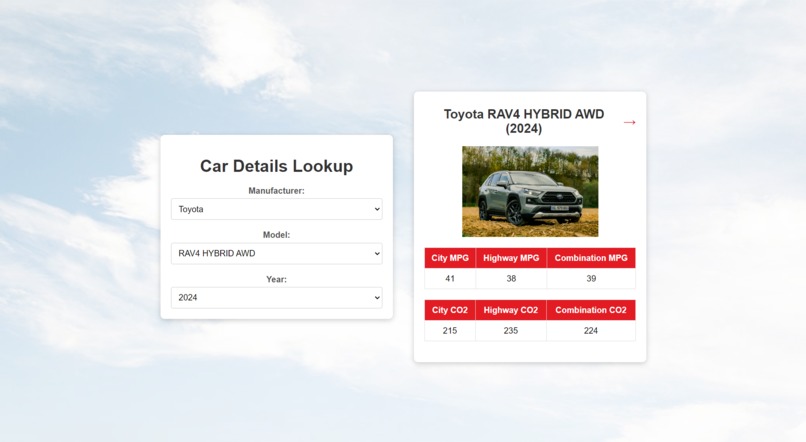Image resolution: width=806 pixels, height=442 pixels.
Task: Click the 'Model:' label
Action: click(277, 235)
